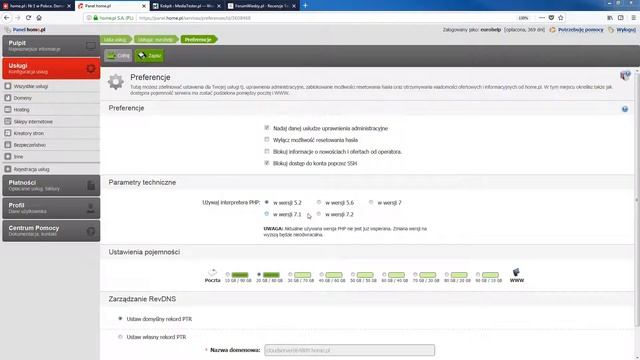
Task: Select PHP 'w wersji 5.6' radio button
Action: pyautogui.click(x=319, y=202)
